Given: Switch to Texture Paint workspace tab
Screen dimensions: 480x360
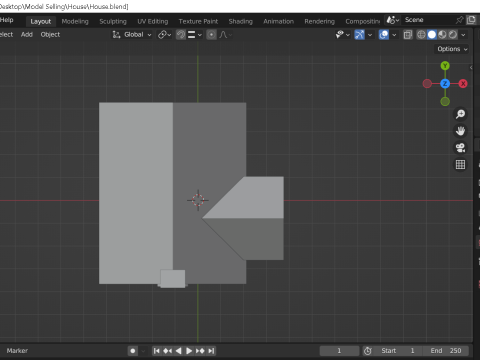Looking at the screenshot, I should pos(198,21).
